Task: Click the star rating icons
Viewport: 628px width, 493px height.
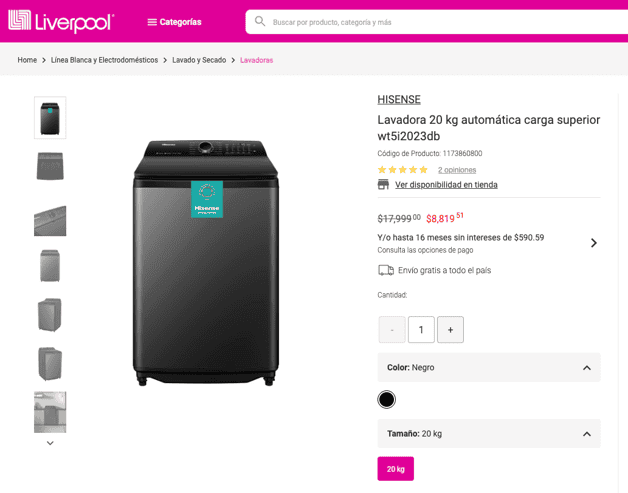Action: (x=402, y=170)
